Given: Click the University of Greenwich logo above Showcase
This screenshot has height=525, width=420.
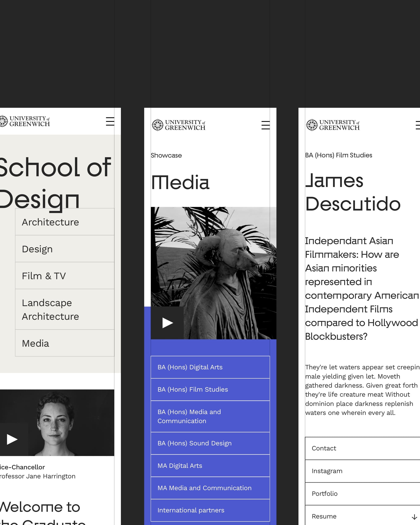Looking at the screenshot, I should coord(179,125).
